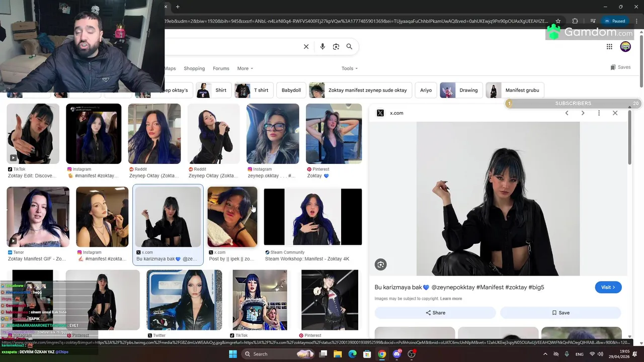Viewport: 644px width, 362px height.
Task: Search inside image with Lens icon
Action: 380,264
